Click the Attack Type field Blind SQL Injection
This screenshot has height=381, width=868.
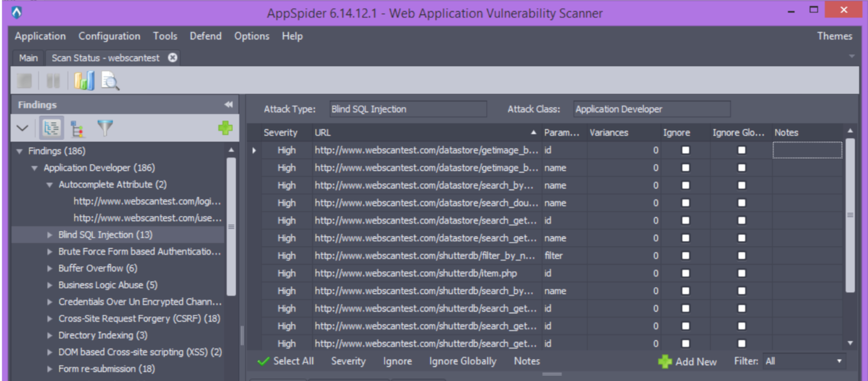click(x=408, y=109)
